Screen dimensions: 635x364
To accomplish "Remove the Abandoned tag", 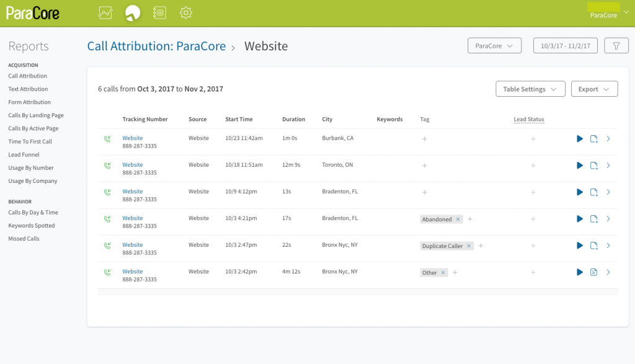I will [458, 219].
